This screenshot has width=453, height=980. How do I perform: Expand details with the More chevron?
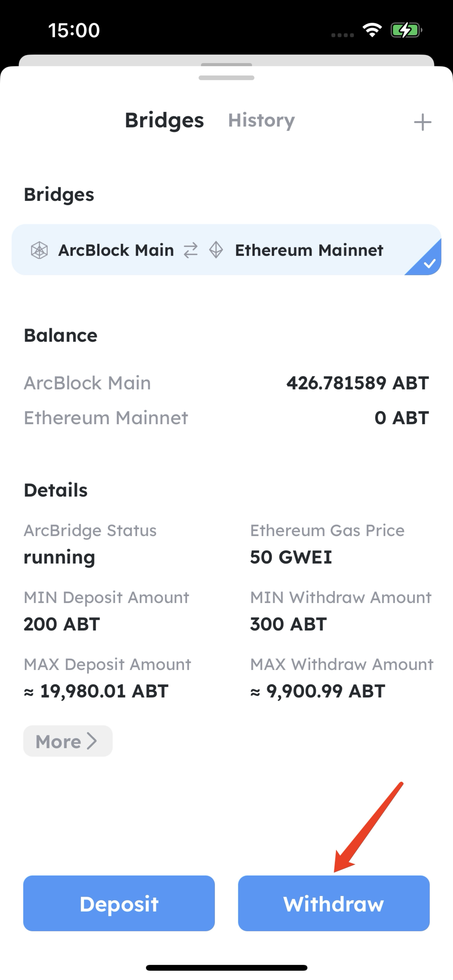[x=68, y=741]
